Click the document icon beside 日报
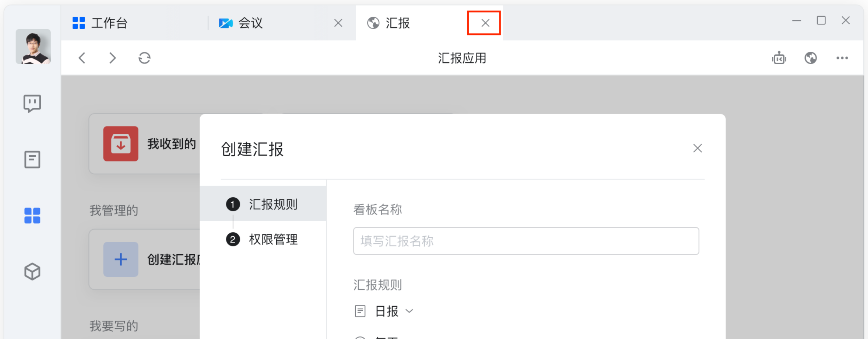 pos(360,311)
